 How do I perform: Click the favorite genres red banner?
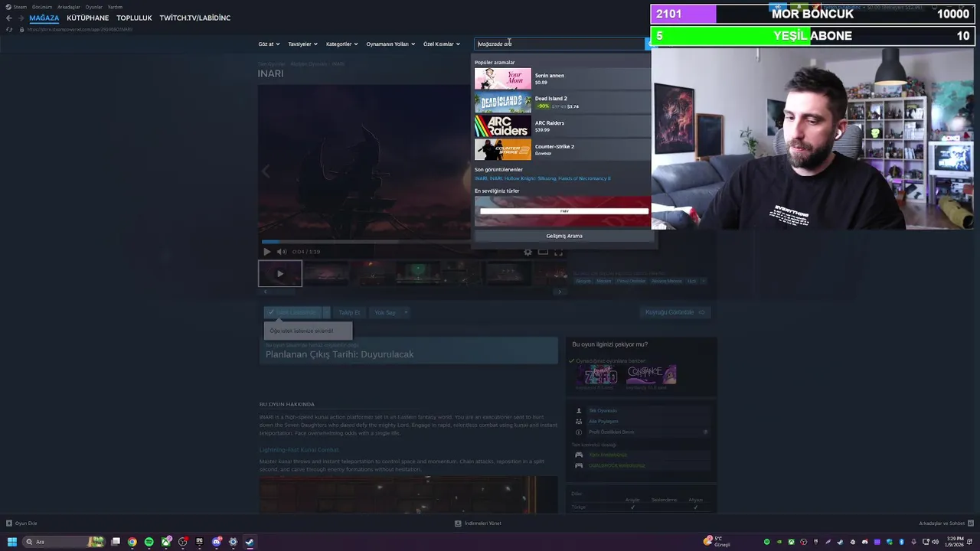coord(563,212)
